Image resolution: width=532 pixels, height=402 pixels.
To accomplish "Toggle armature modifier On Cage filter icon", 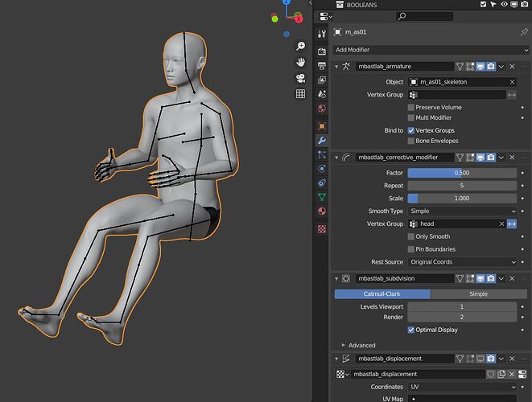I will (x=460, y=67).
